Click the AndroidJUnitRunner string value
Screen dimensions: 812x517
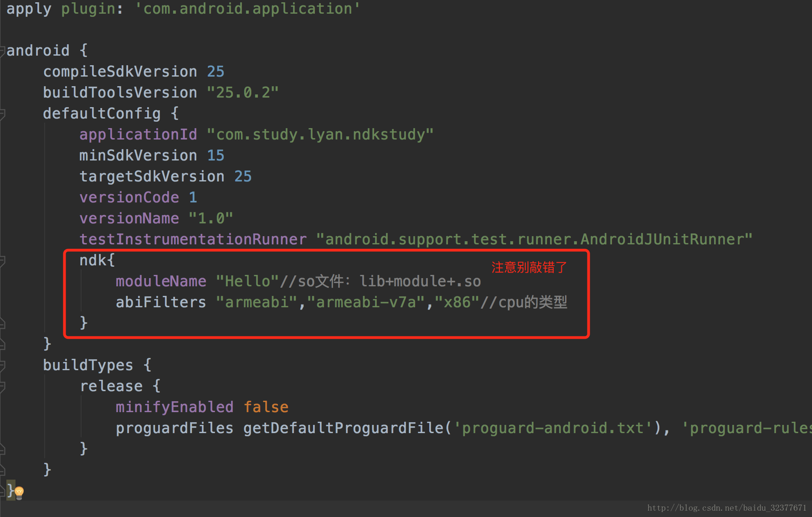(534, 239)
